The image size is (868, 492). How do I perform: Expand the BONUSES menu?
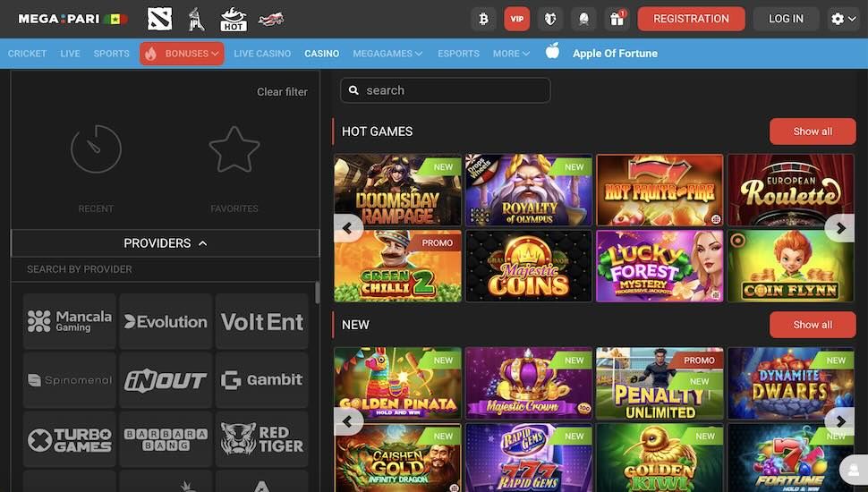pyautogui.click(x=182, y=54)
